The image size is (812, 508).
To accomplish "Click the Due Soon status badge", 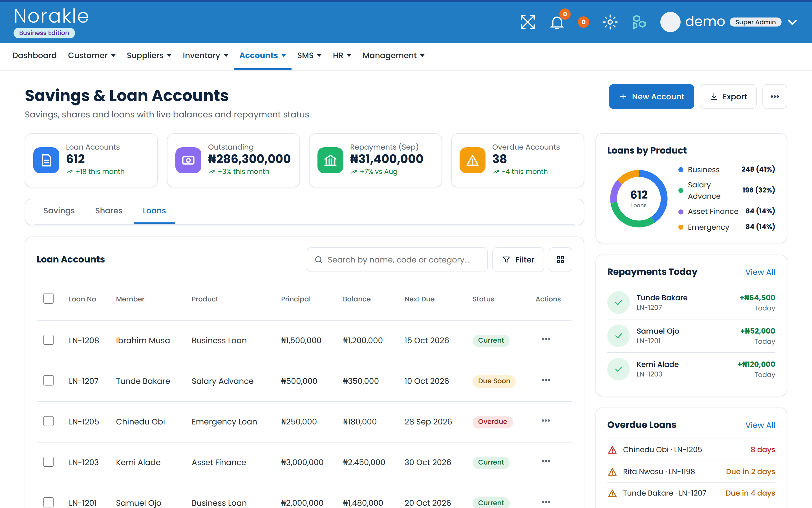I will point(494,381).
